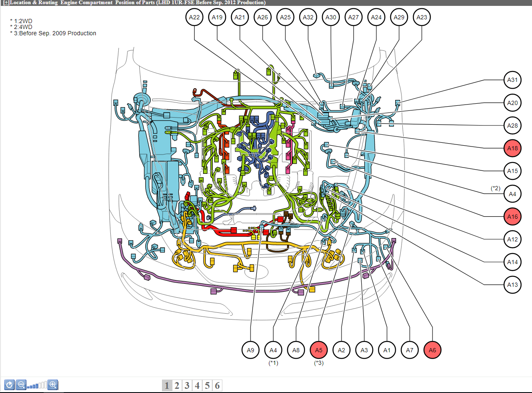Image resolution: width=532 pixels, height=393 pixels.
Task: Click connector callout A31
Action: 512,80
